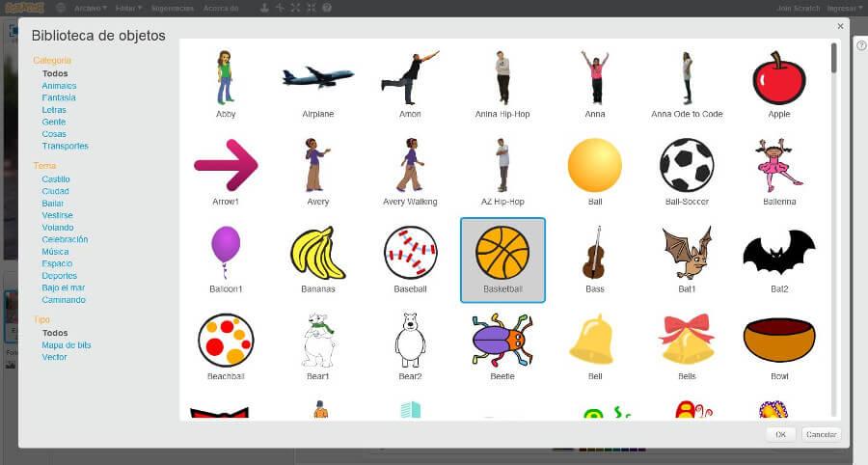This screenshot has width=868, height=465.
Task: Select the Bat2 black bat sprite
Action: pyautogui.click(x=778, y=253)
